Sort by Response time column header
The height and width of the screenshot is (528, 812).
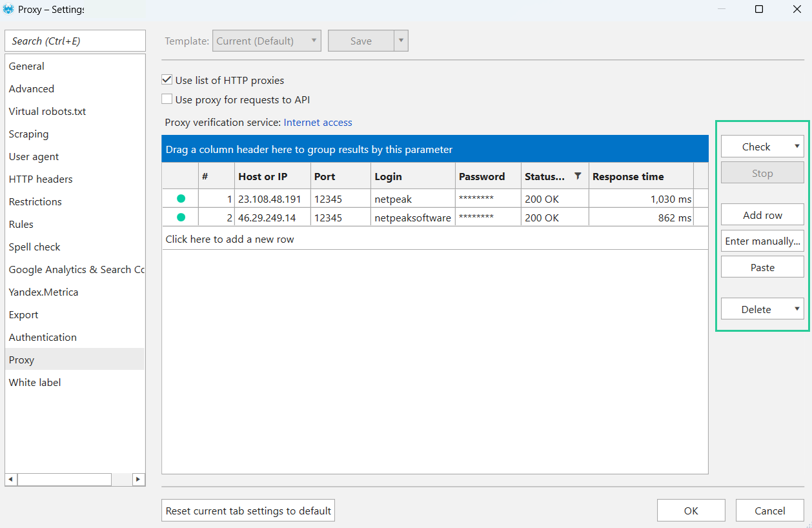(x=641, y=176)
